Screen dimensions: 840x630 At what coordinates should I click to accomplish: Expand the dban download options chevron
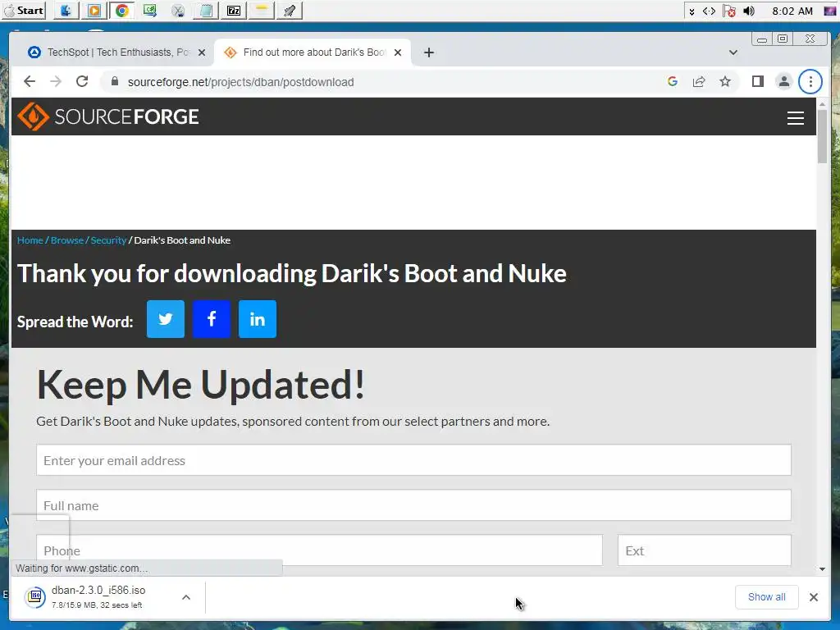tap(186, 597)
